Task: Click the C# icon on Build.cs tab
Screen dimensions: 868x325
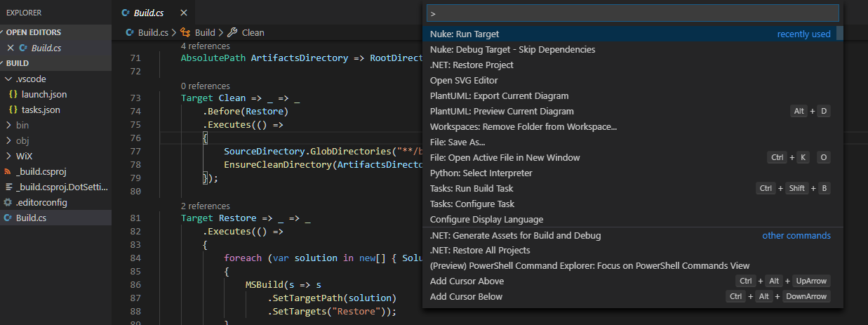Action: [126, 13]
